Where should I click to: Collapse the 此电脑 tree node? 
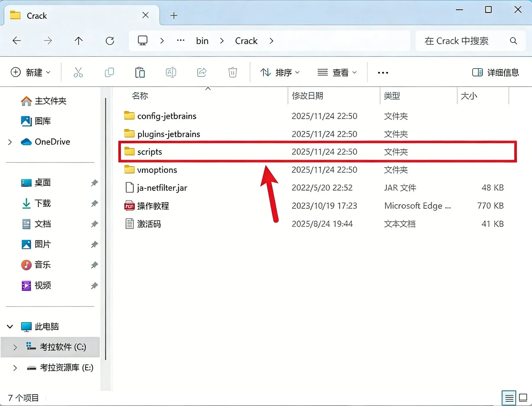10,326
